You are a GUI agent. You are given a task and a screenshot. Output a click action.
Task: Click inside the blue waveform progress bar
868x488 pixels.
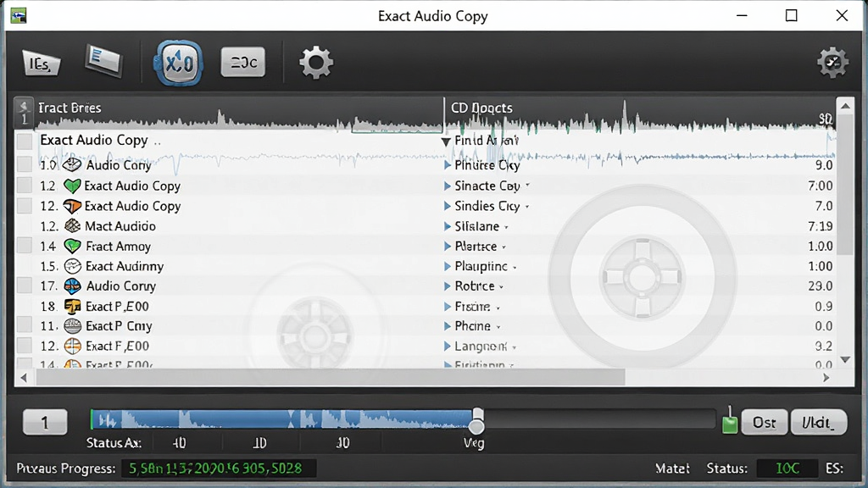(x=282, y=420)
